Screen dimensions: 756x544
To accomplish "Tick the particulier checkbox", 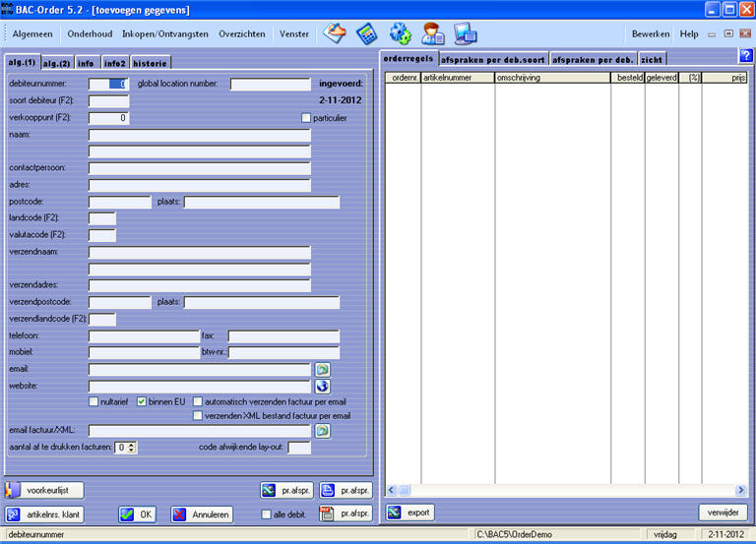I will click(x=306, y=118).
